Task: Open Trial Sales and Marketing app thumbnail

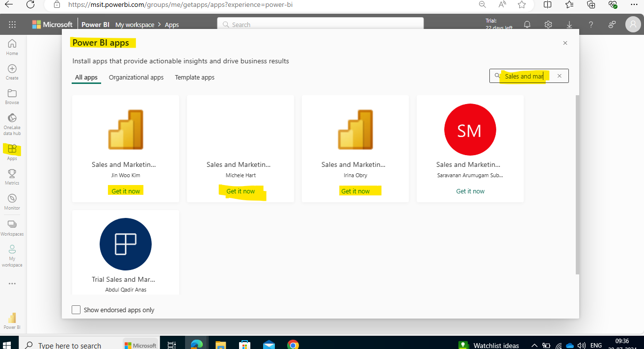Action: tap(126, 244)
